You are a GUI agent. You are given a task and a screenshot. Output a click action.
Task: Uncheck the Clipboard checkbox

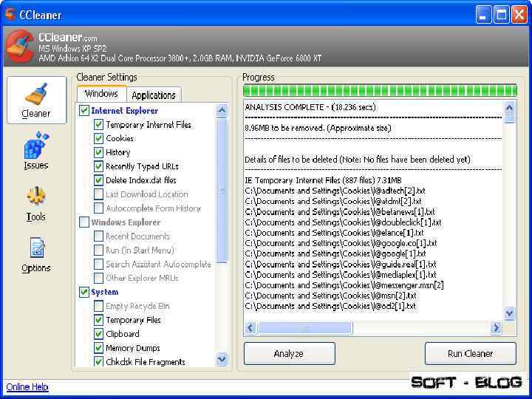[98, 334]
